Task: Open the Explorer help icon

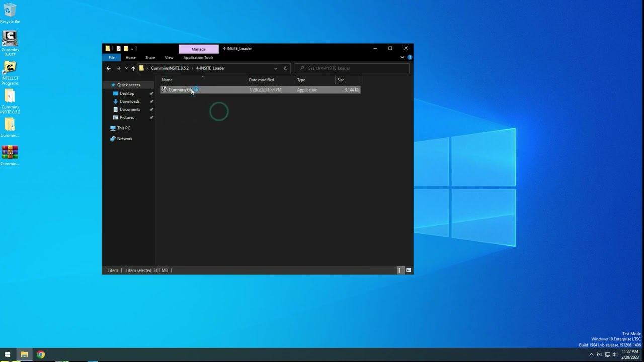Action: (409, 58)
